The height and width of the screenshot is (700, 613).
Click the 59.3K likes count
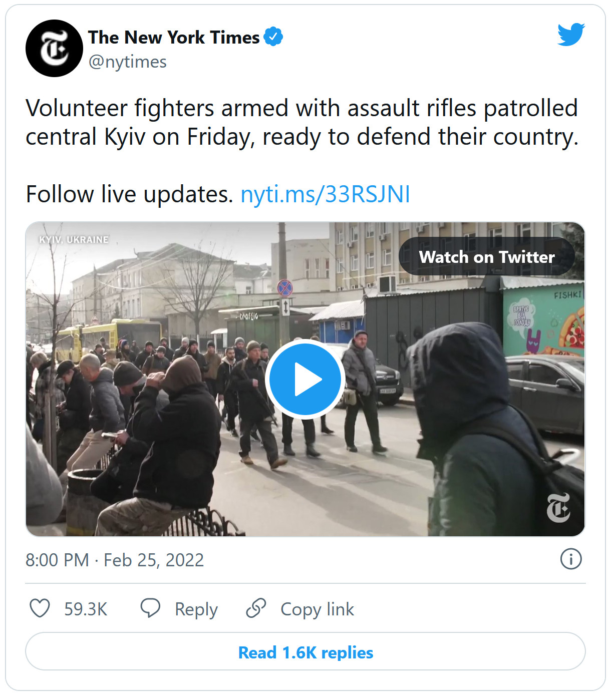pos(86,609)
